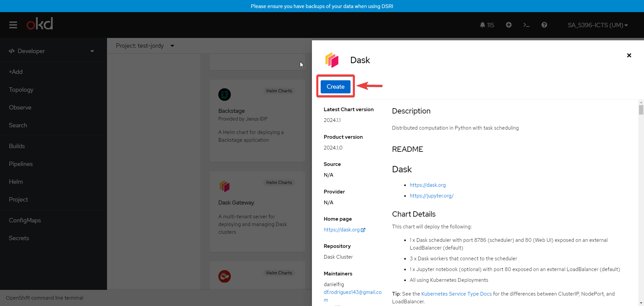Open the SA_5396-ICTS (UM) user menu
Screen dimensions: 644x306
pos(598,25)
